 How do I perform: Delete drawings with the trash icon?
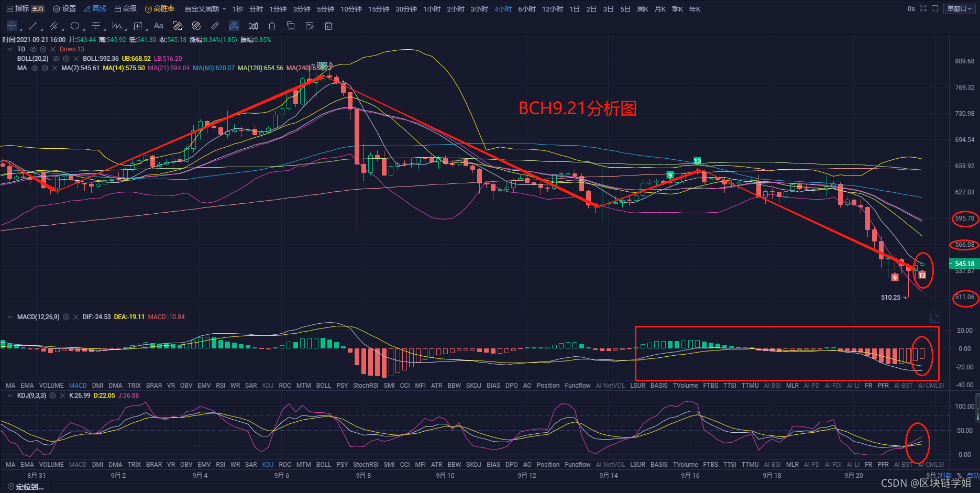tap(328, 26)
